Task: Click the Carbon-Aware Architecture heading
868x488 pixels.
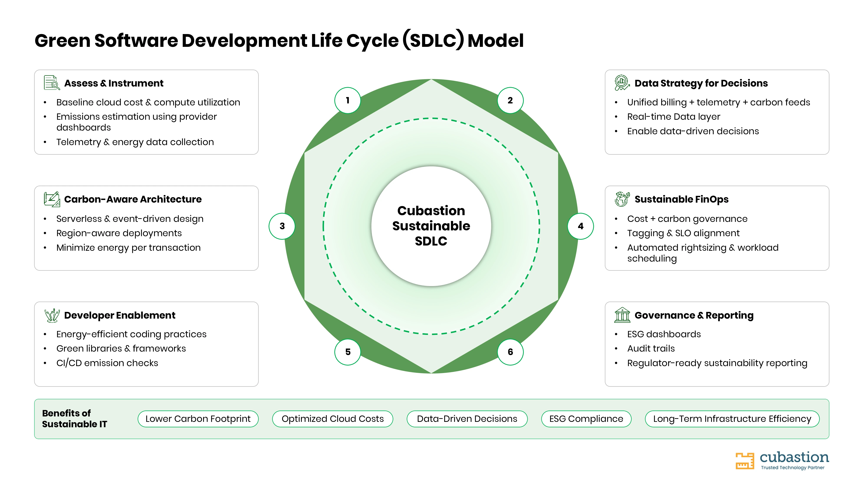Action: click(133, 199)
